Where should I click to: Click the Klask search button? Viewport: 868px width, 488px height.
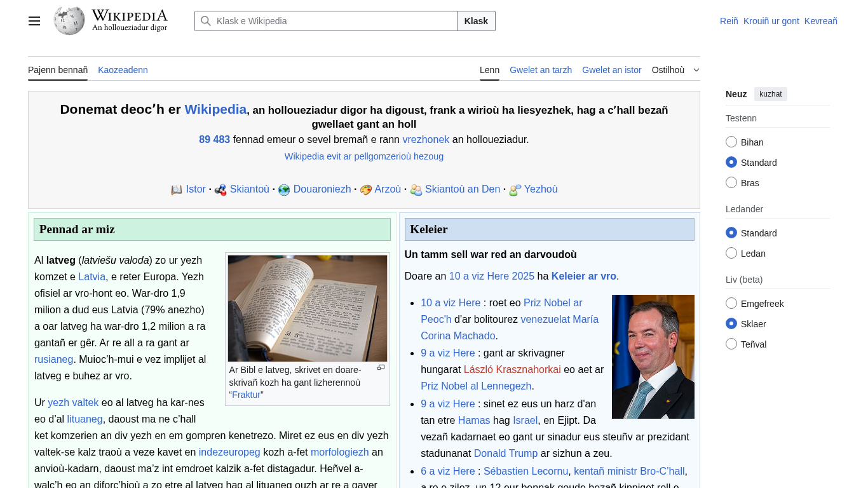(x=476, y=21)
